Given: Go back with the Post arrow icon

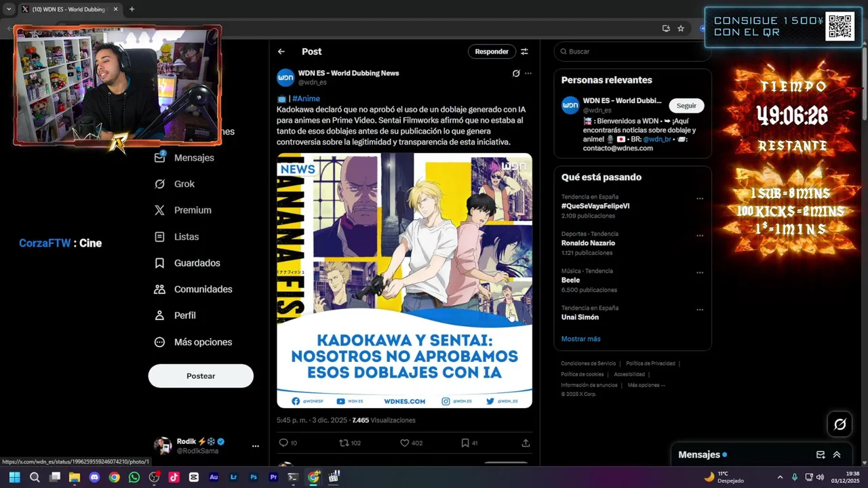Looking at the screenshot, I should coord(281,52).
